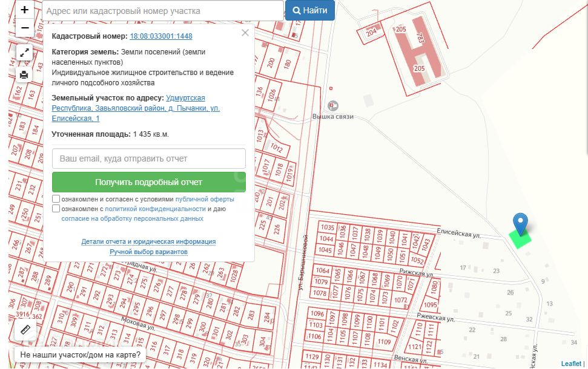Select parcel 1064 on the map
The image size is (588, 369).
322,270
